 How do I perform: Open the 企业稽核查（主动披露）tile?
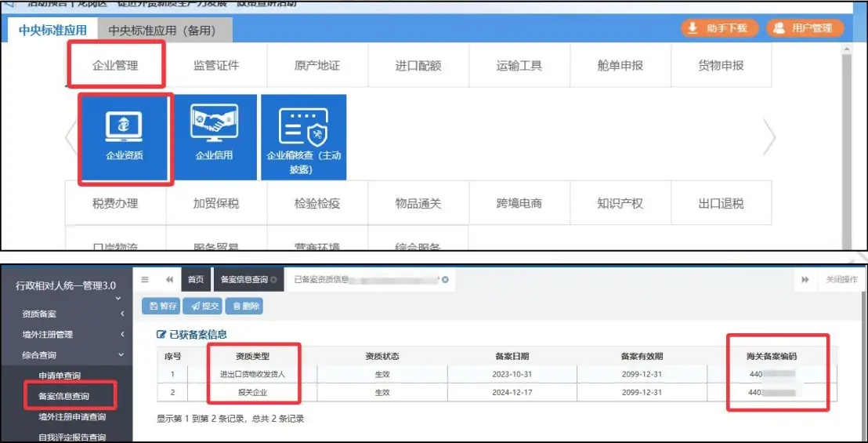point(303,137)
